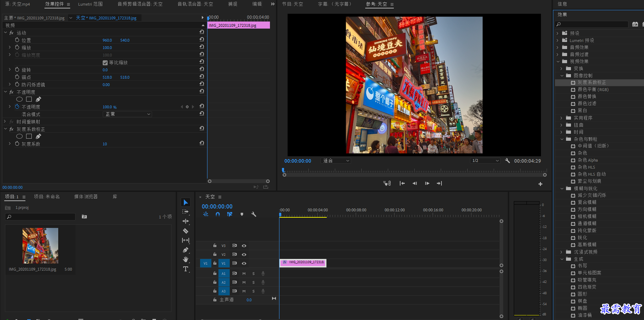644x320 pixels.
Task: Open the 信息 panel tab
Action: 562,4
